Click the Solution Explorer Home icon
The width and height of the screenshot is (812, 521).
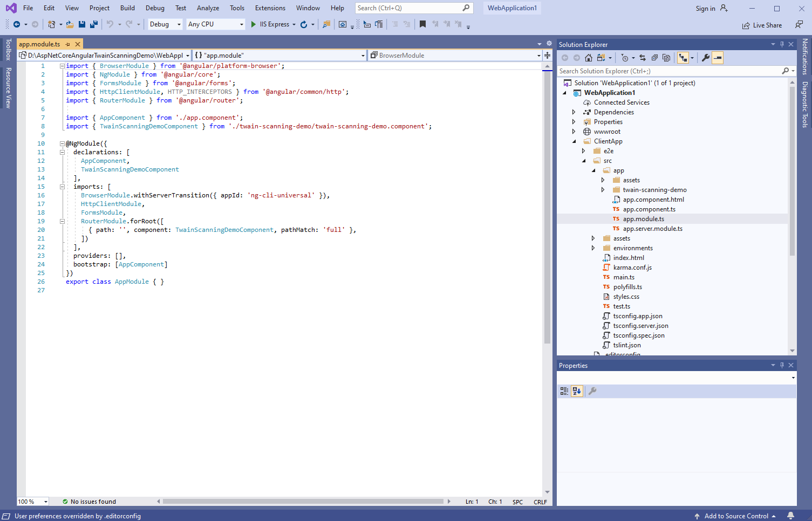click(589, 58)
